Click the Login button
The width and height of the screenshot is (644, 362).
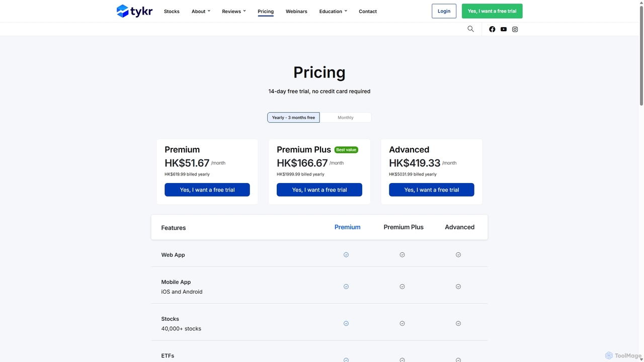point(444,11)
